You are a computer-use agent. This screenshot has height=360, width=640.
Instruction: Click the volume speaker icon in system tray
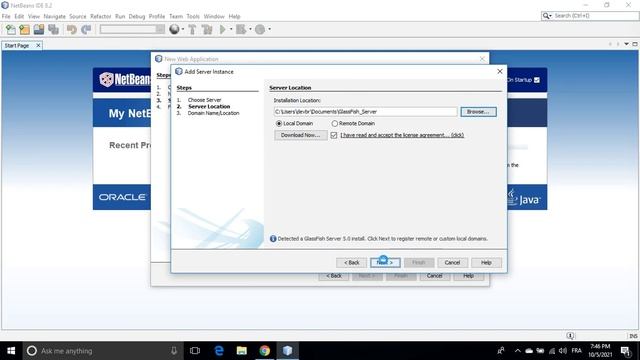point(563,351)
